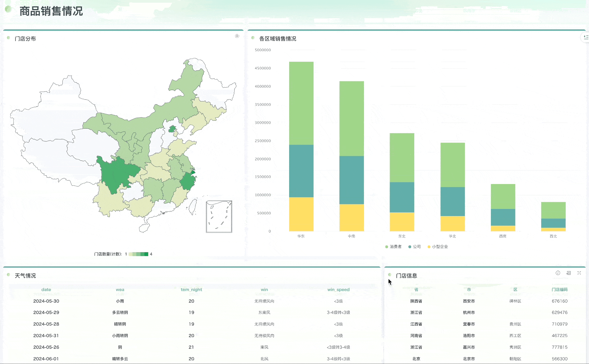
Task: Click the win_speed column header
Action: pyautogui.click(x=338, y=290)
